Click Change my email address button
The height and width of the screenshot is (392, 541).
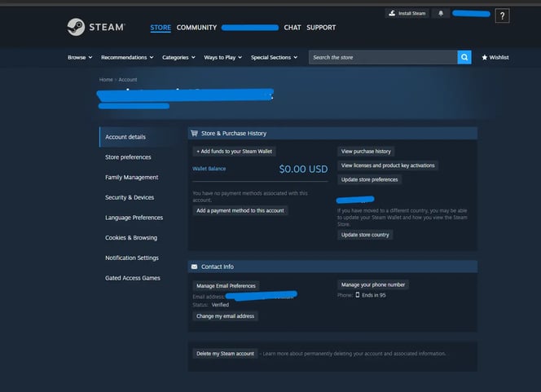coord(226,316)
